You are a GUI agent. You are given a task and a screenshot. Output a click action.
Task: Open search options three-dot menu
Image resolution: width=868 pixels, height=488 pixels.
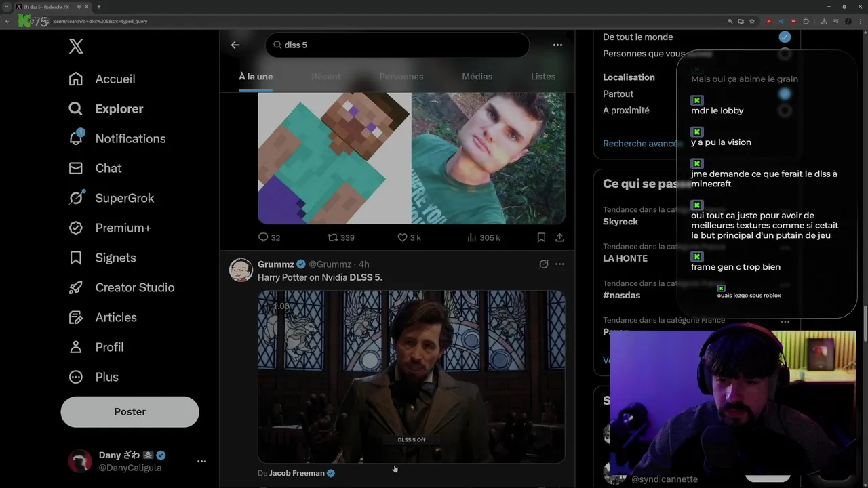pos(557,45)
